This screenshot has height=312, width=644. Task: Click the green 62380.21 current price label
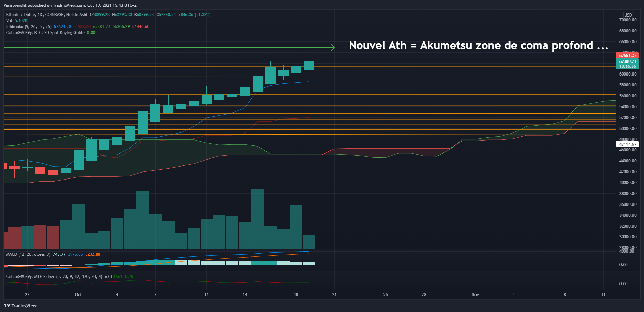pyautogui.click(x=627, y=61)
